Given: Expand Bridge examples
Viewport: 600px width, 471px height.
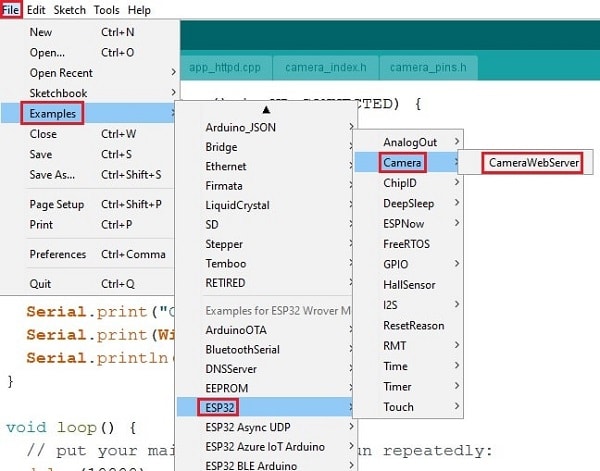Looking at the screenshot, I should 266,147.
